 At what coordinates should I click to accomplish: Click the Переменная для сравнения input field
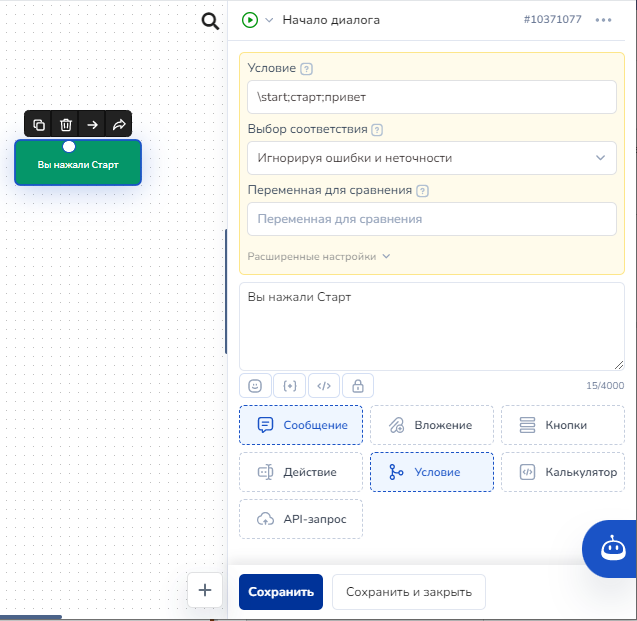(431, 219)
